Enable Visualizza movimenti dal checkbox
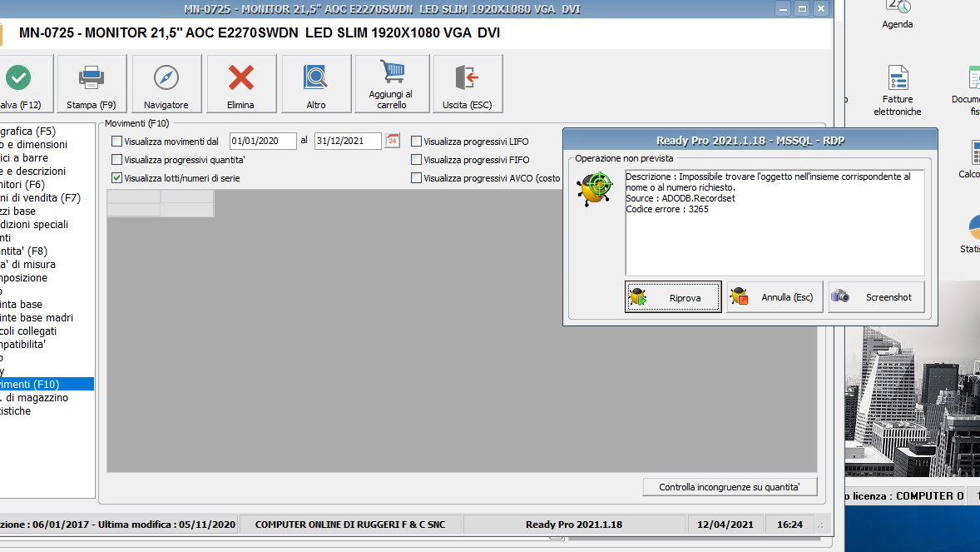The image size is (980, 552). (x=116, y=142)
